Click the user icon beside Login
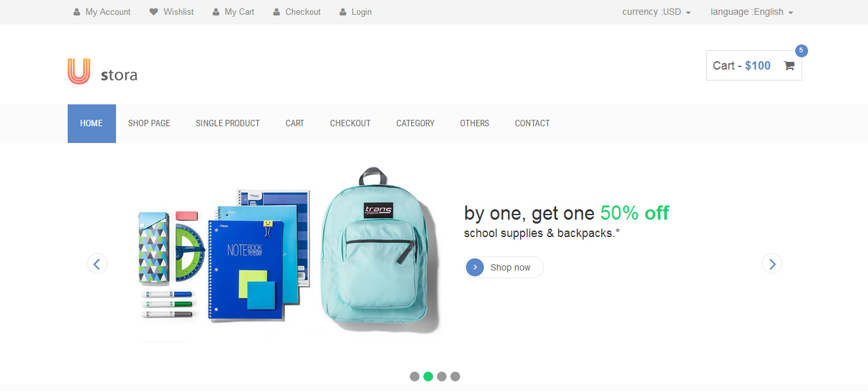868x391 pixels. pyautogui.click(x=343, y=12)
